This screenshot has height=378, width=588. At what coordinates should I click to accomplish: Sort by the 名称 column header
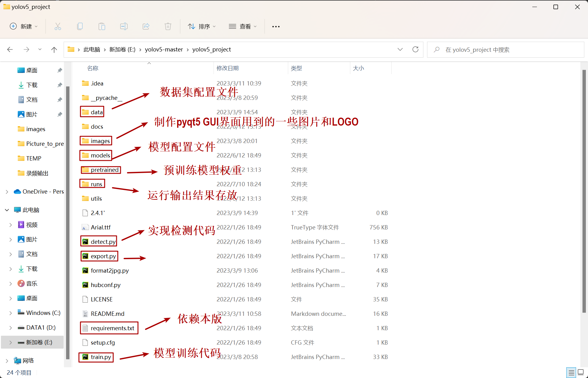(93, 68)
